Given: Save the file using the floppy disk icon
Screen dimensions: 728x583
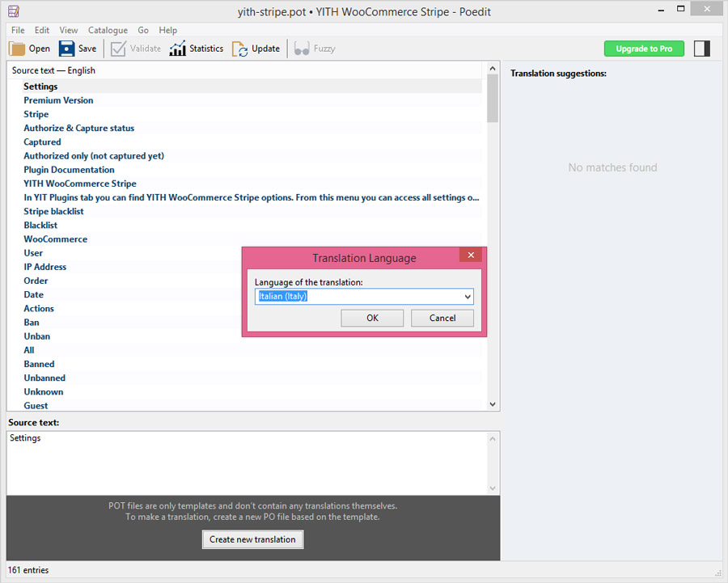Looking at the screenshot, I should (66, 49).
